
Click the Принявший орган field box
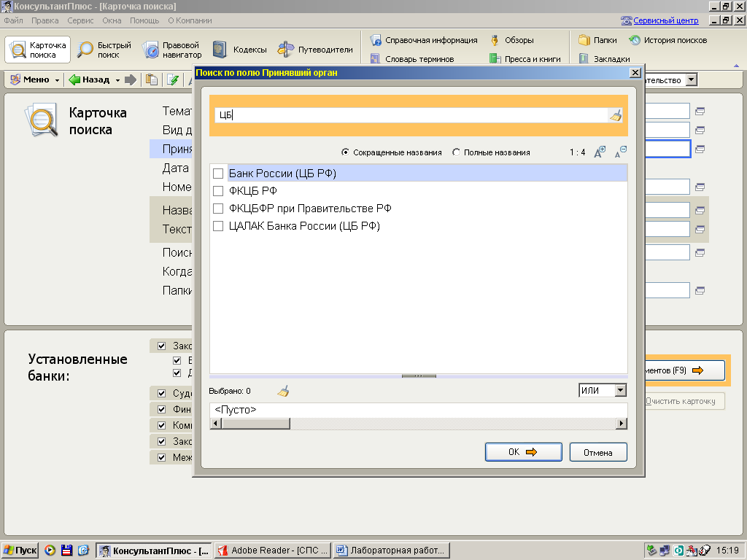(x=668, y=149)
